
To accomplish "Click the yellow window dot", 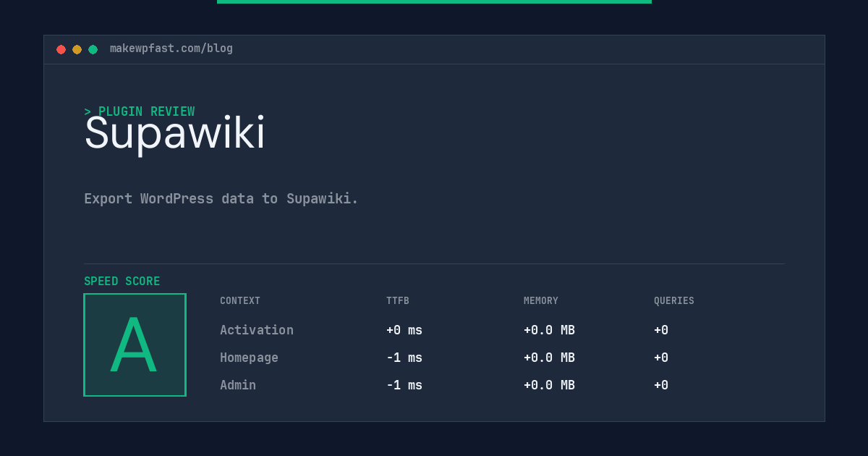I will point(77,49).
